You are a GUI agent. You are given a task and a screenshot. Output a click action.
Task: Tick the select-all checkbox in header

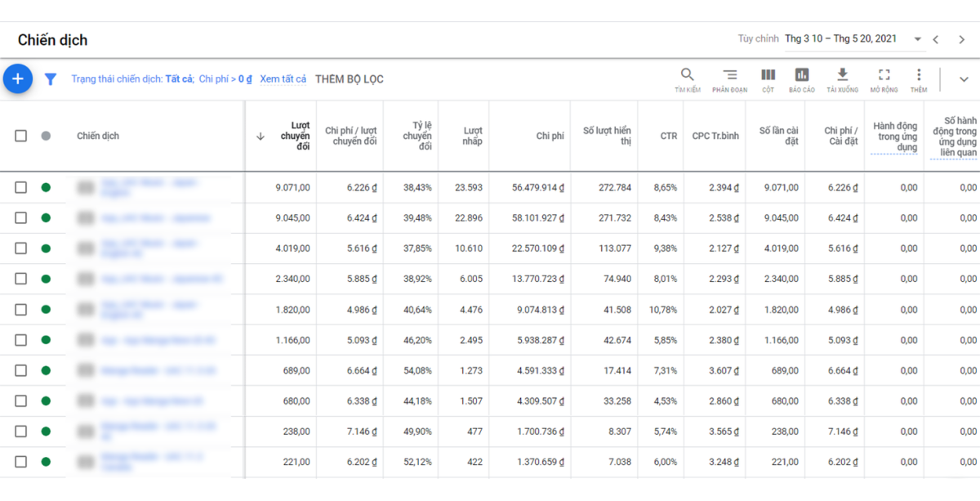click(21, 136)
